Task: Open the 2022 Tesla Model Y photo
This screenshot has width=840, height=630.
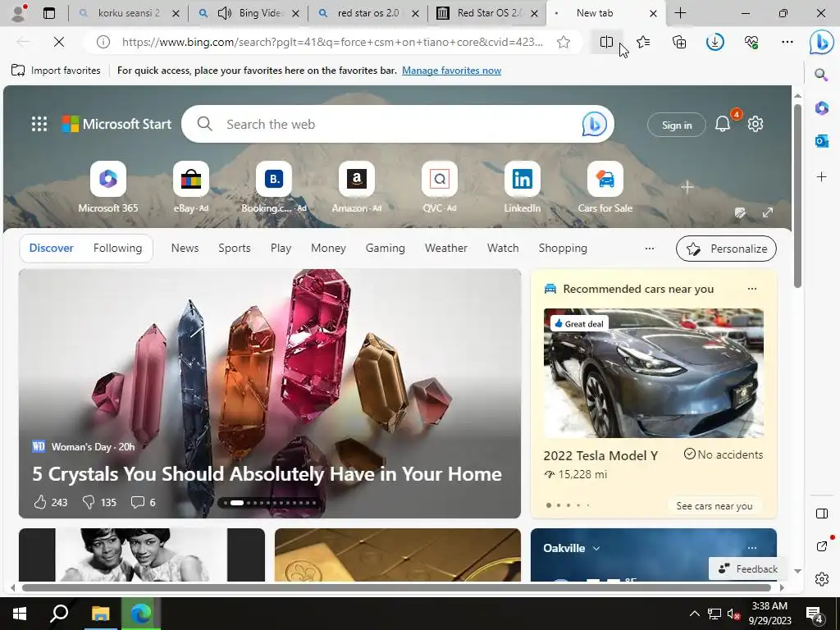Action: 654,373
